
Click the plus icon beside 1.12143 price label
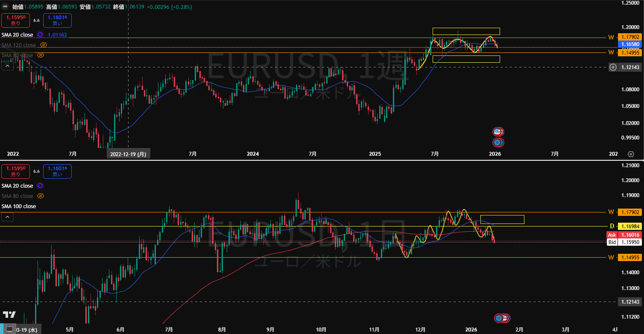tap(613, 67)
